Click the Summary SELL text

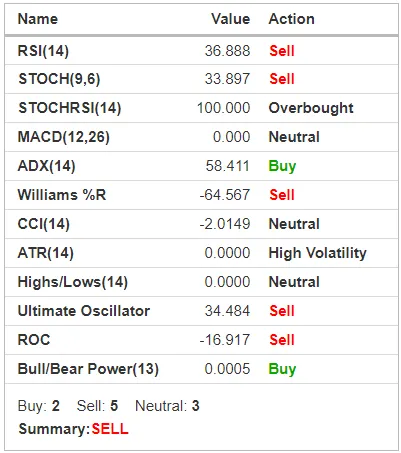[110, 429]
